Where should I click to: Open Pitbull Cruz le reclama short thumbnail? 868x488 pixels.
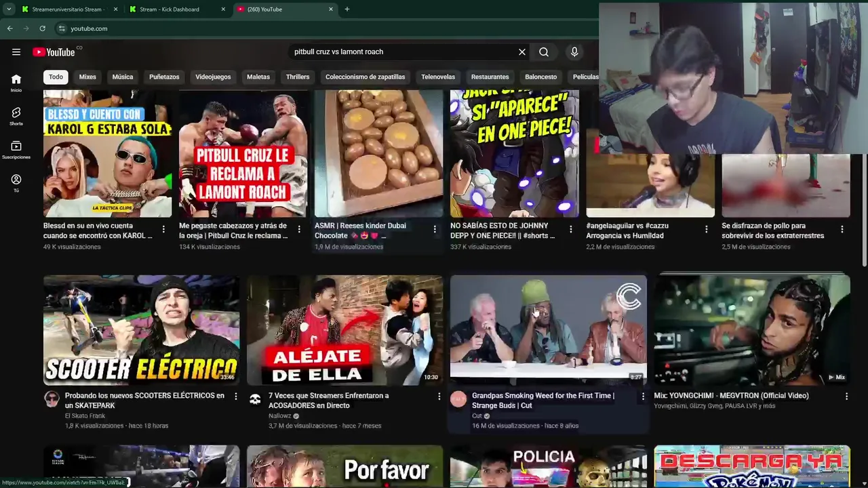[x=243, y=154]
